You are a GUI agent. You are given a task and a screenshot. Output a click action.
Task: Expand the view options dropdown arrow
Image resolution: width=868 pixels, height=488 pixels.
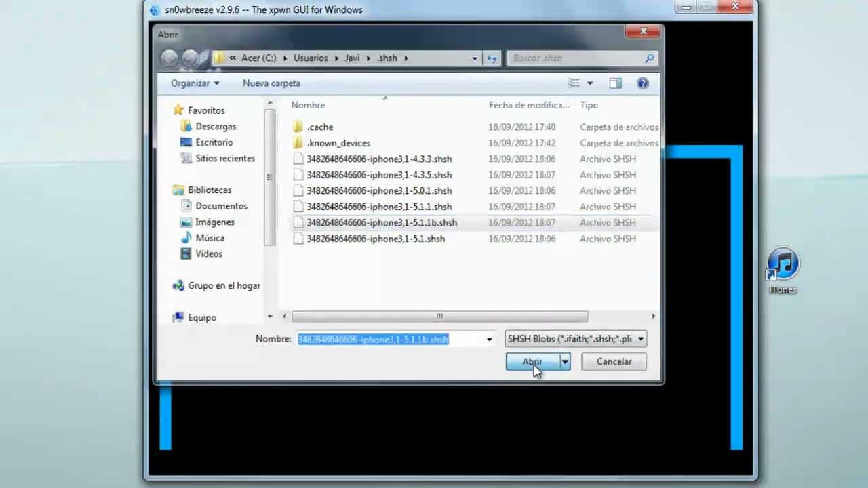(590, 83)
